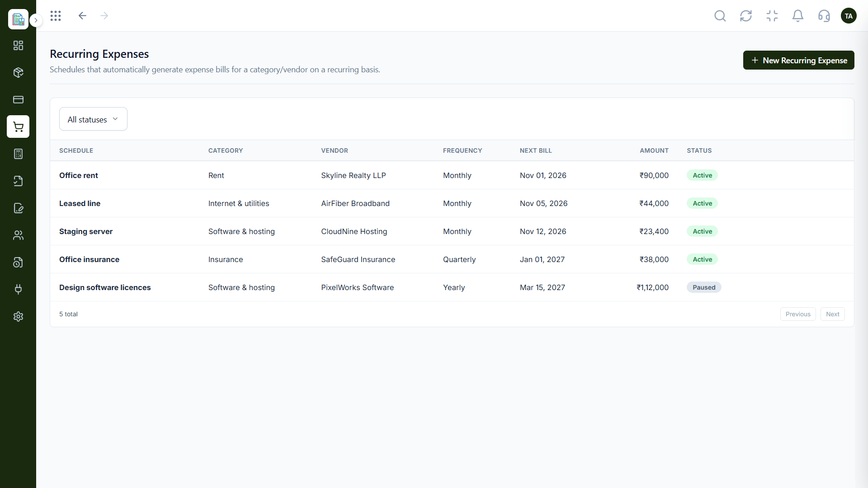Open the box/items icon in the sidebar
The image size is (868, 488).
(x=18, y=72)
